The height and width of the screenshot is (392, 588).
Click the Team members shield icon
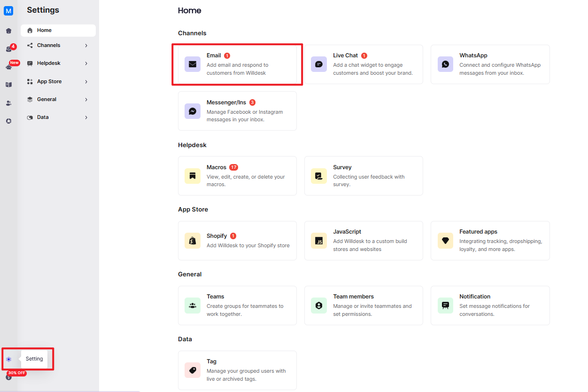pyautogui.click(x=319, y=306)
